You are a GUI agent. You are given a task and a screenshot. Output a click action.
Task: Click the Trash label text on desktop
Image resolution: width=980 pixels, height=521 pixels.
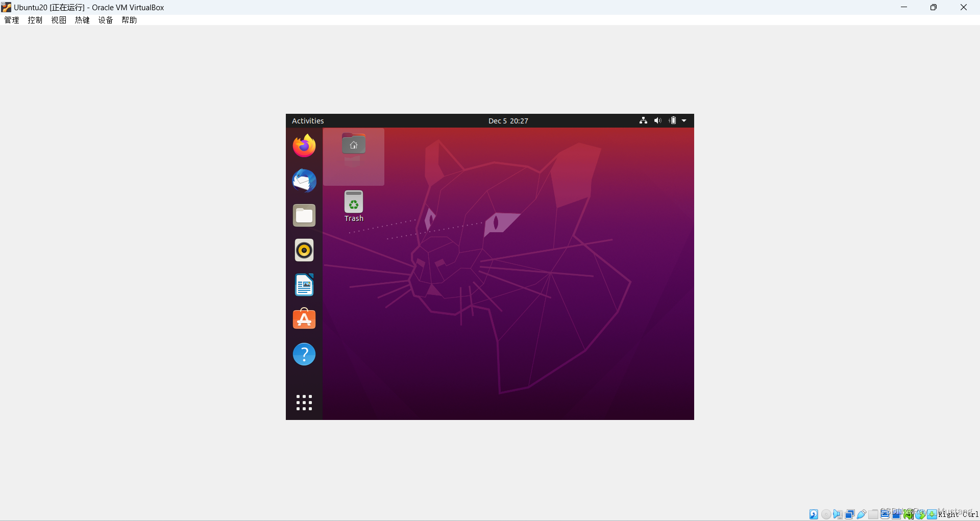(x=354, y=218)
